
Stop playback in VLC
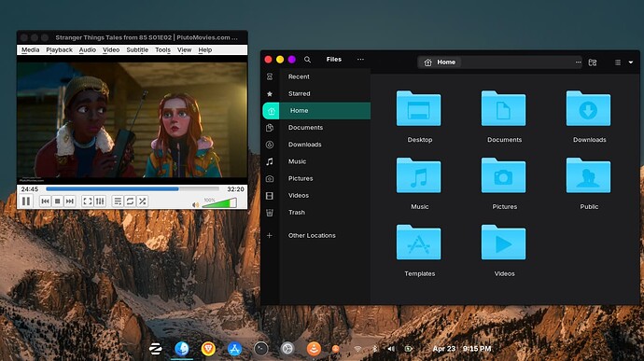[x=58, y=201]
